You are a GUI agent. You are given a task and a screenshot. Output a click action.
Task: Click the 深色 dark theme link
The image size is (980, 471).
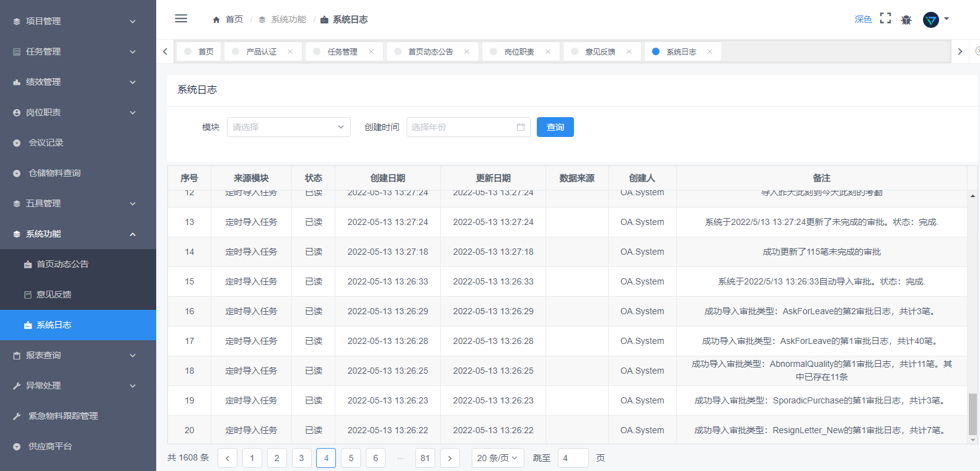tap(863, 19)
